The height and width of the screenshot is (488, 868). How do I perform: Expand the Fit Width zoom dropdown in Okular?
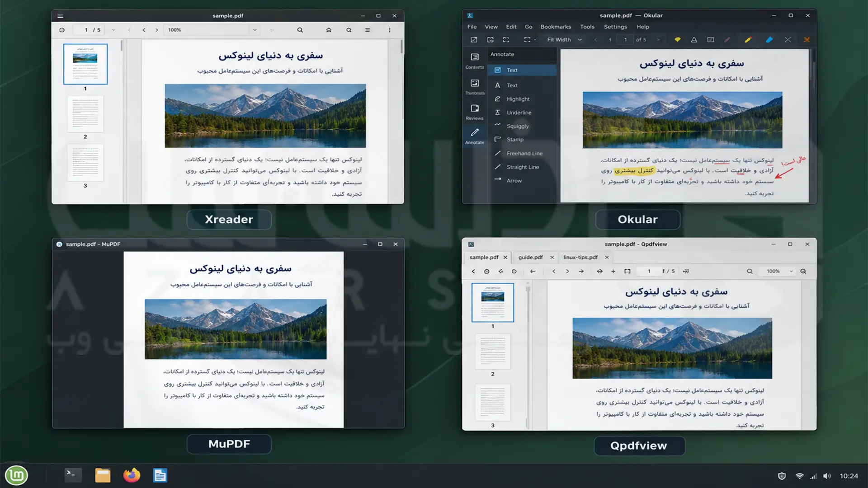[x=579, y=40]
